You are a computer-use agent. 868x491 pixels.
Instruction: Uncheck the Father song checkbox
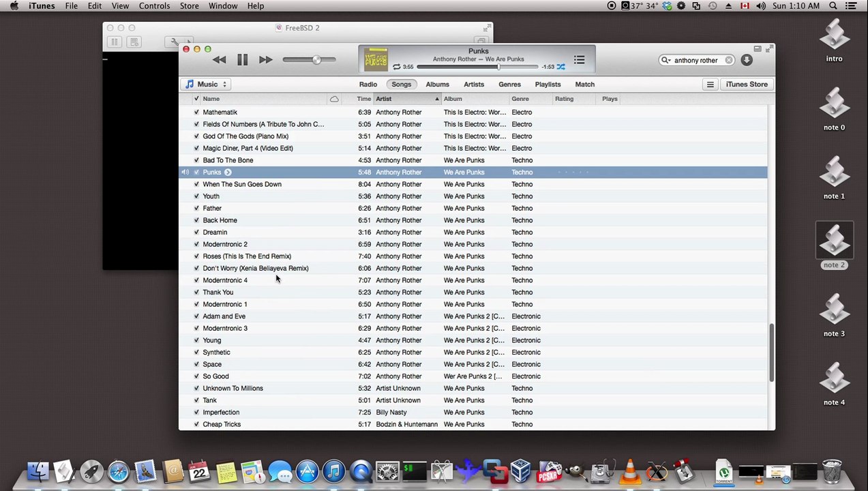pos(196,209)
